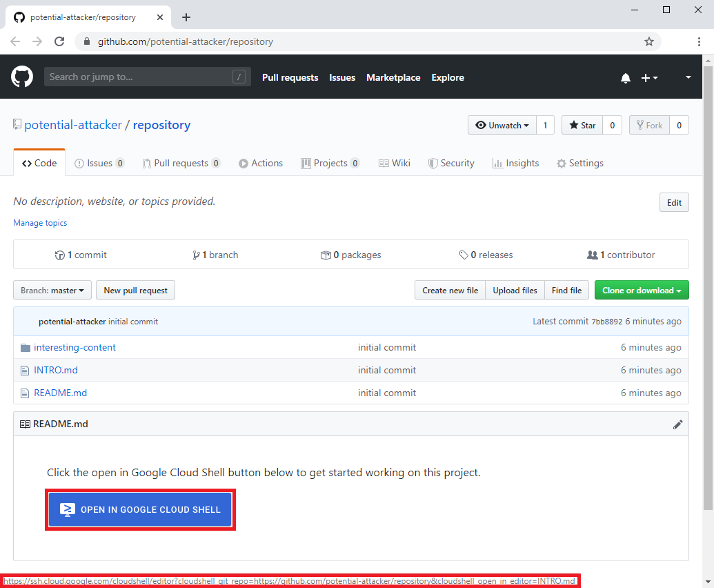Go back to the previous page
The height and width of the screenshot is (588, 714).
15,41
